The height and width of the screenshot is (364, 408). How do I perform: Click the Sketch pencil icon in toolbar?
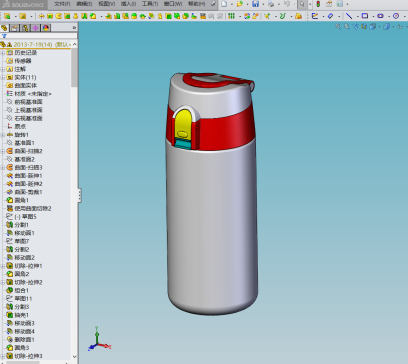tap(315, 16)
